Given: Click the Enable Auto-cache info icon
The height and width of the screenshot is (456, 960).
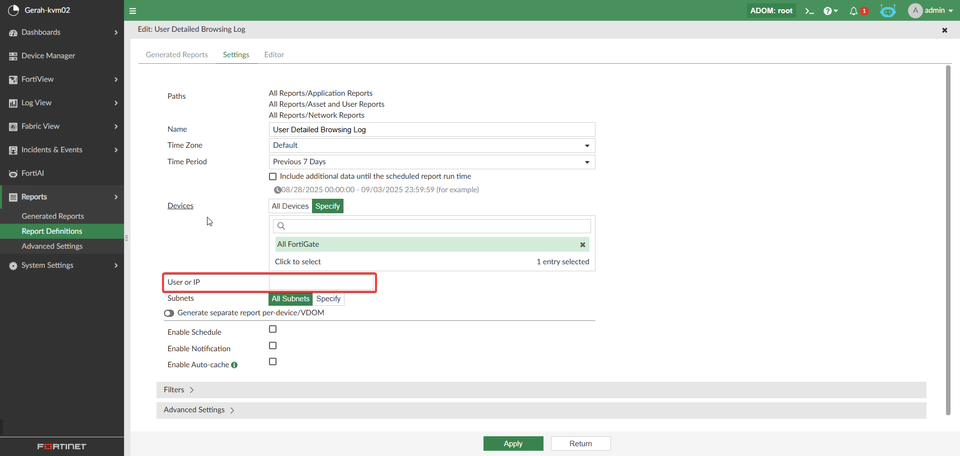Looking at the screenshot, I should 234,365.
